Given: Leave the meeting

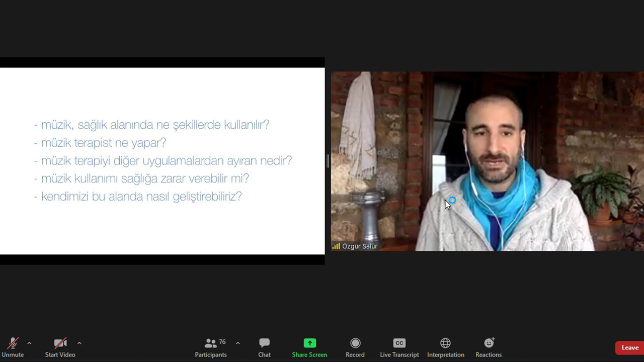Looking at the screenshot, I should pyautogui.click(x=629, y=347).
